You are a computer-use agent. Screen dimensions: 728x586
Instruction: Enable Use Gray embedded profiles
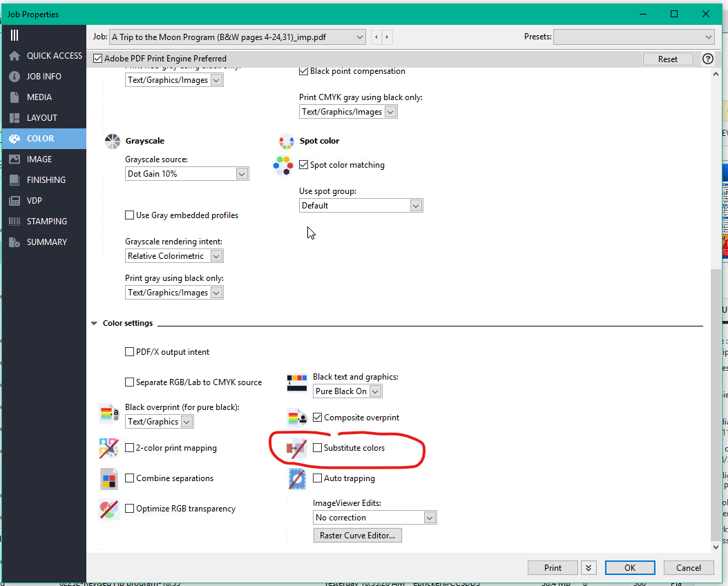coord(130,215)
